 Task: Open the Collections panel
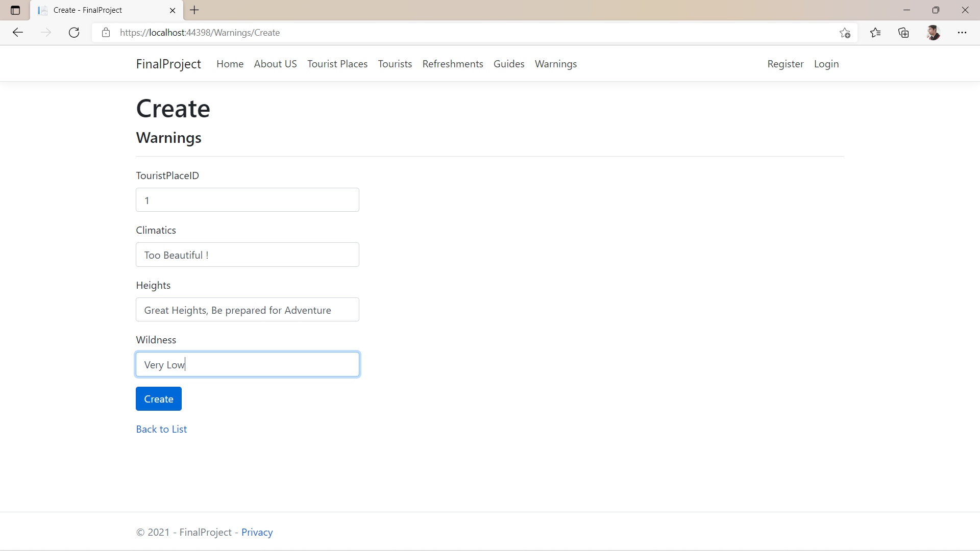click(x=903, y=32)
